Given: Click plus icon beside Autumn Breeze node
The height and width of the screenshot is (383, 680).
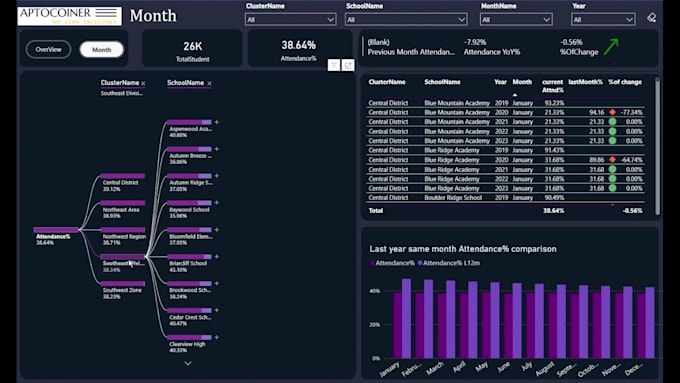Looking at the screenshot, I should [216, 149].
